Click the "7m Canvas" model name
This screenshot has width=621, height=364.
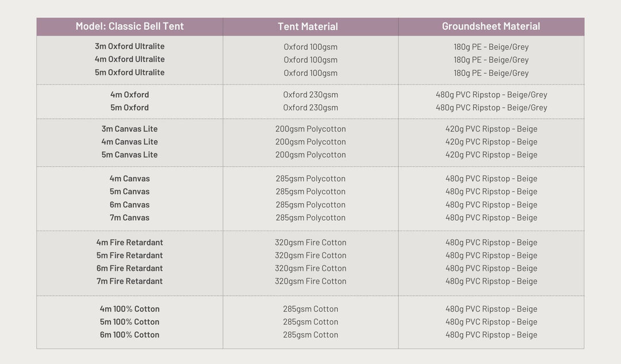tap(129, 218)
